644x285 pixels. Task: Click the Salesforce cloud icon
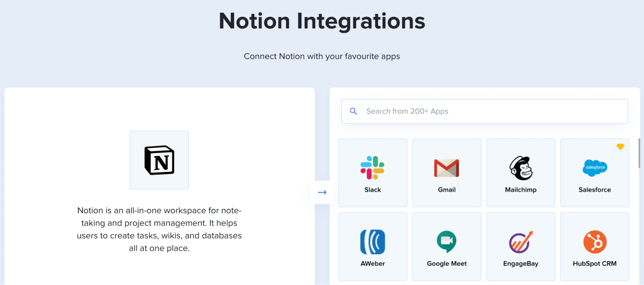coord(595,168)
